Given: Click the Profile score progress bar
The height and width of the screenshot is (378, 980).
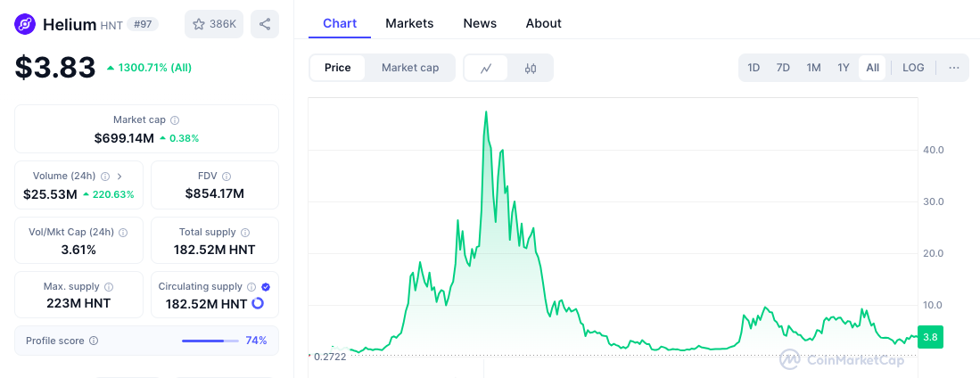Looking at the screenshot, I should click(x=210, y=341).
